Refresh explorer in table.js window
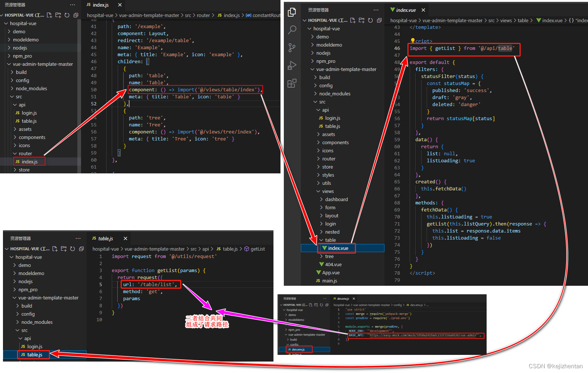Screen dimensions: 588x373 point(73,249)
